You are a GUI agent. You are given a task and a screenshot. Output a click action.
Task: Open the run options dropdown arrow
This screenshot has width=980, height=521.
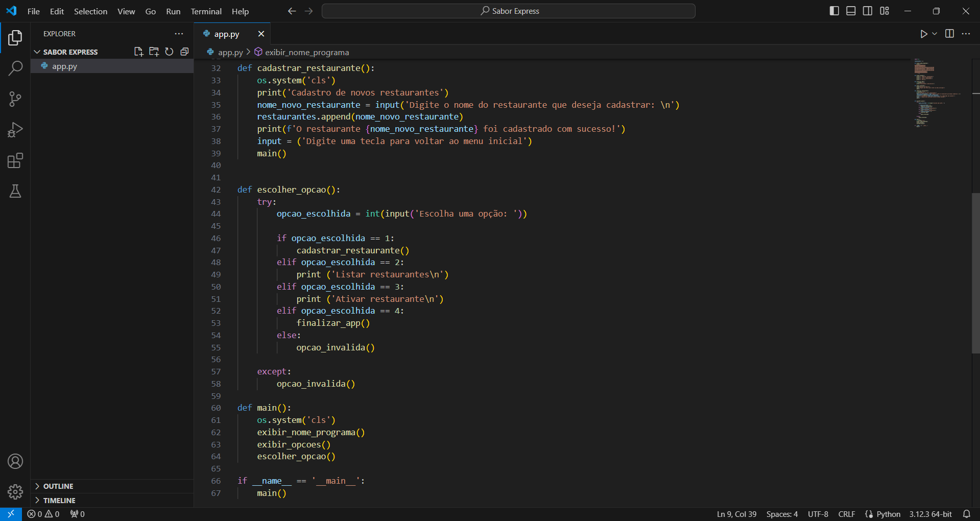[935, 34]
